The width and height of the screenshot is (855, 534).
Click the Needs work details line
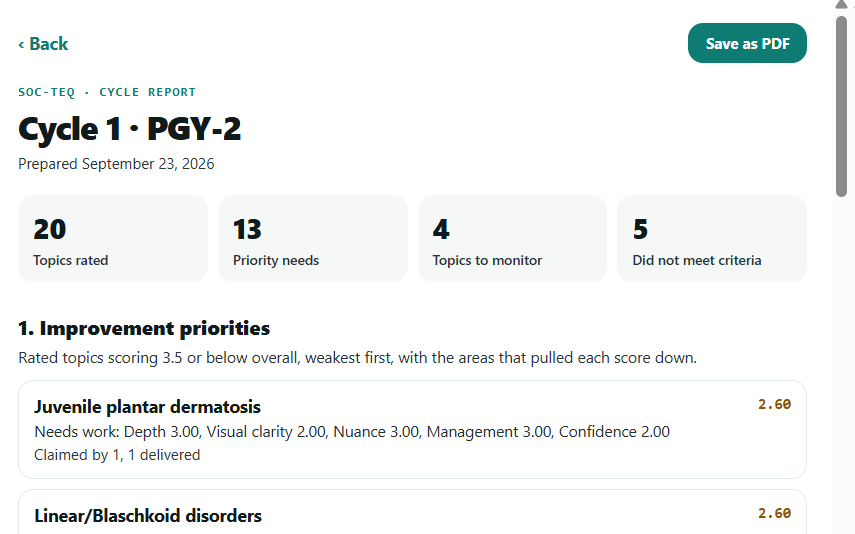pyautogui.click(x=352, y=432)
